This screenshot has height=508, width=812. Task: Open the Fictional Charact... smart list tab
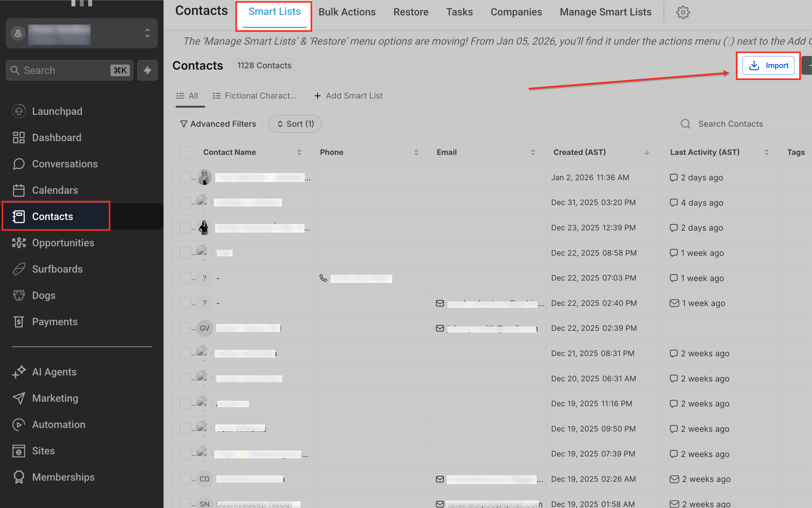tap(255, 96)
